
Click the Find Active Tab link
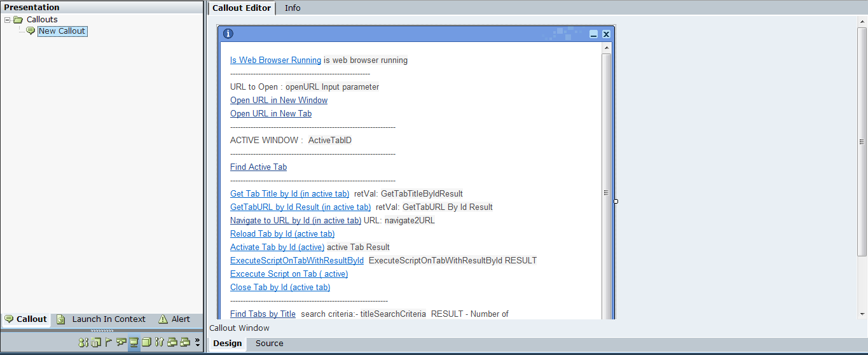258,167
